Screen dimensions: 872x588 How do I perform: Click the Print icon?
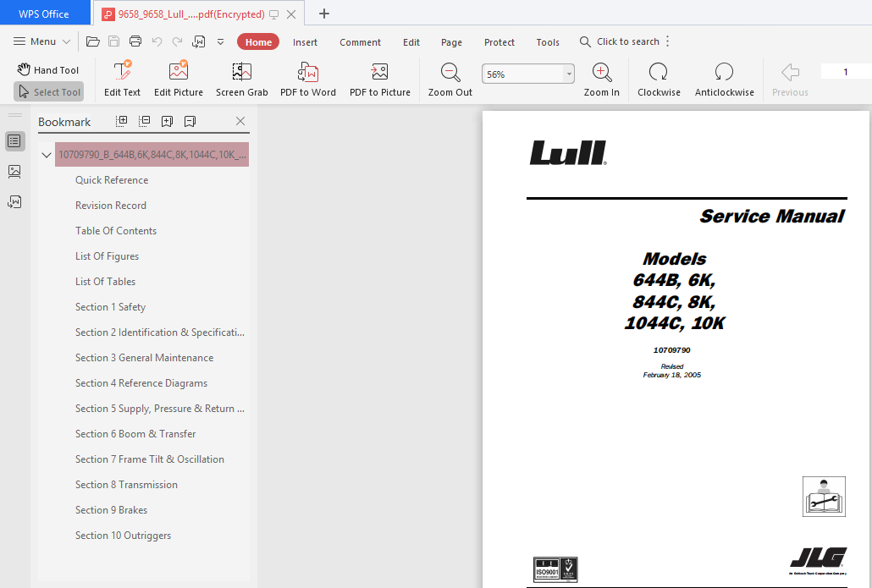coord(135,41)
